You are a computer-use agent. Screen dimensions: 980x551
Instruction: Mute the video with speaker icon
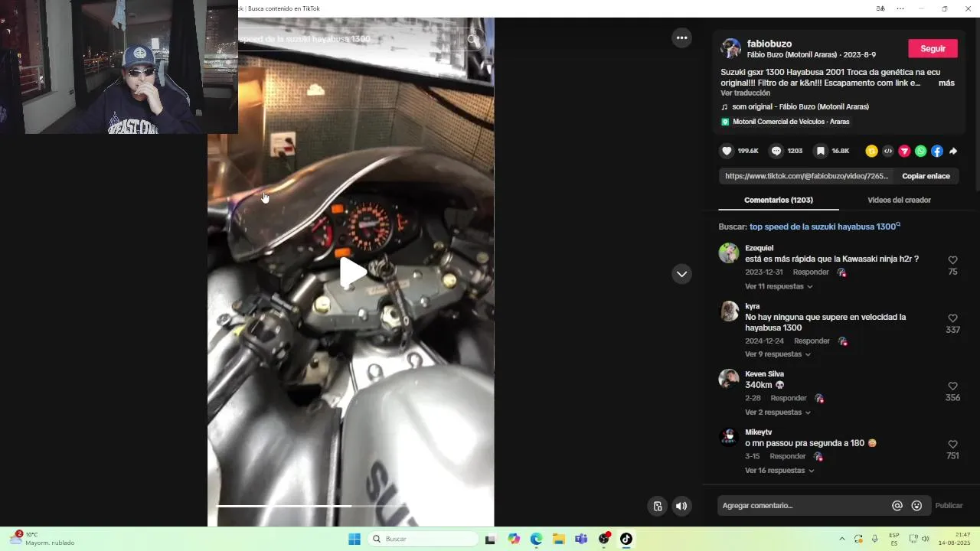tap(681, 506)
